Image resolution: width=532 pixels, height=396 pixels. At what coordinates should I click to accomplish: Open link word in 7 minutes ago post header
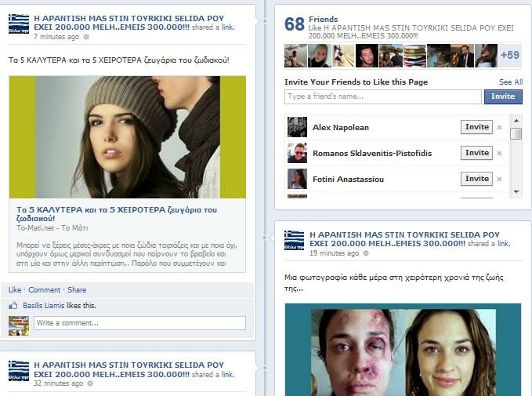pos(228,27)
